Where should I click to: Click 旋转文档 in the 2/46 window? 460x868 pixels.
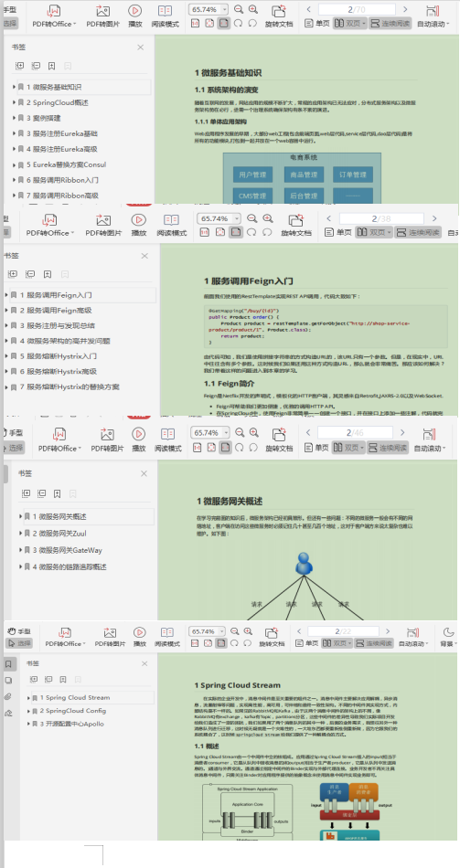[279, 440]
